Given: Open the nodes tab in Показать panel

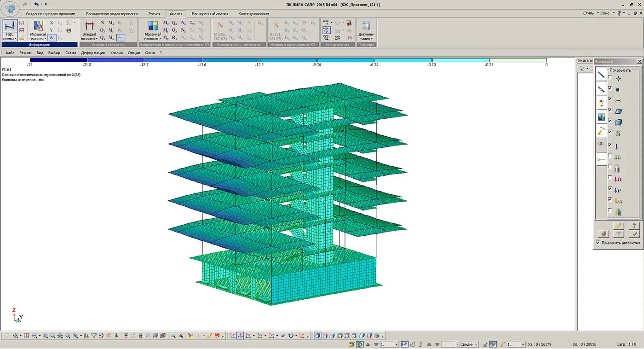Looking at the screenshot, I should click(x=601, y=89).
